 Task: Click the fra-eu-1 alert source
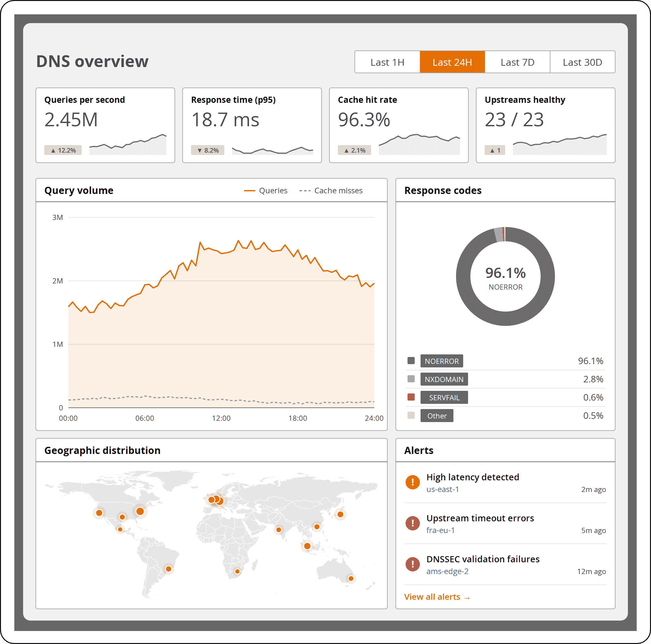coord(440,530)
